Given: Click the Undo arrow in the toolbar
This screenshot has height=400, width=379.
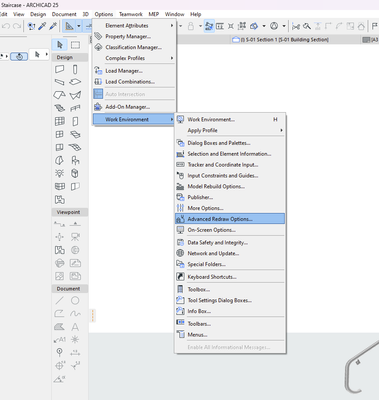Looking at the screenshot, I should 6,26.
